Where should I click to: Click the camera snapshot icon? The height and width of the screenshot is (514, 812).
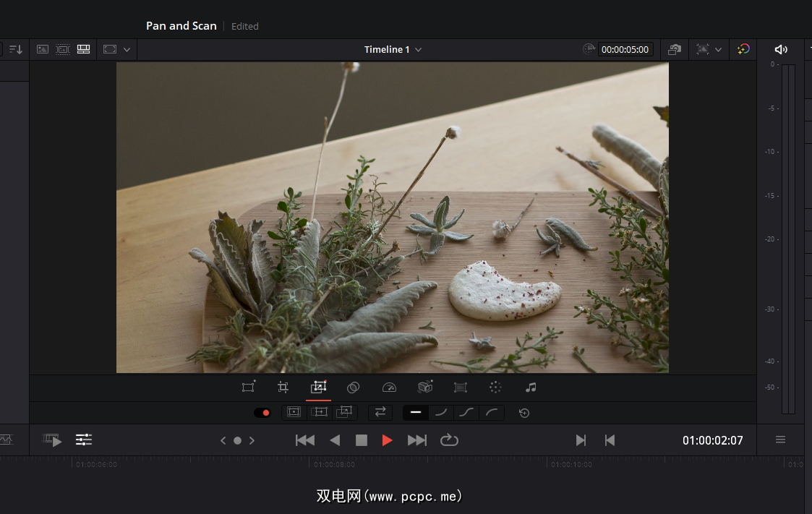point(674,49)
